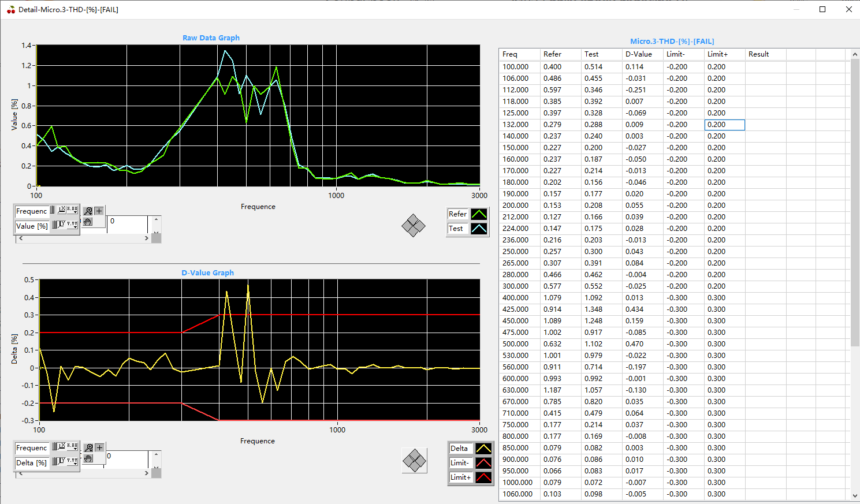This screenshot has height=504, width=860.
Task: Click the Value [%] scale name field
Action: [32, 226]
